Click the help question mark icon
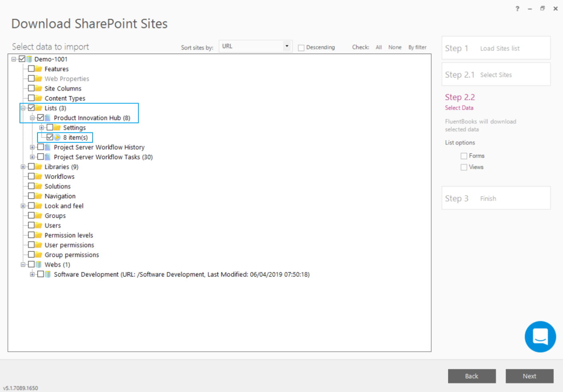The height and width of the screenshot is (392, 563). [x=518, y=8]
